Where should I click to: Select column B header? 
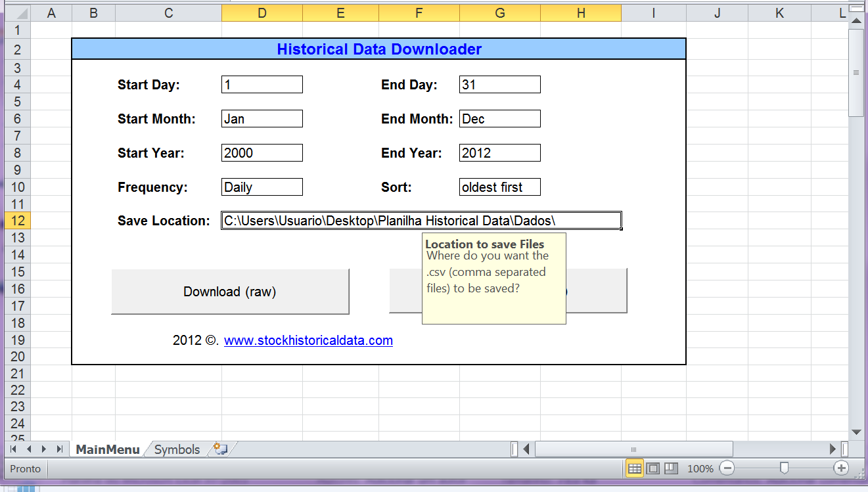[93, 12]
